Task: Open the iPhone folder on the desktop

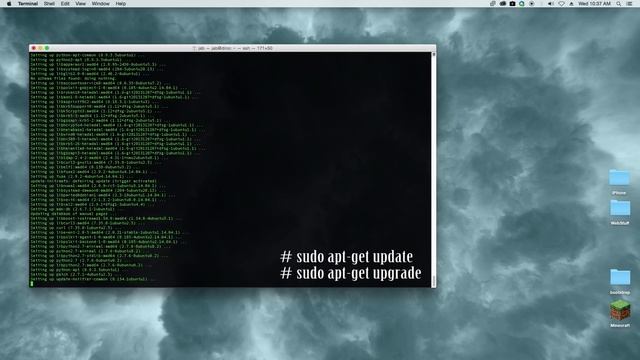Action: tap(620, 178)
